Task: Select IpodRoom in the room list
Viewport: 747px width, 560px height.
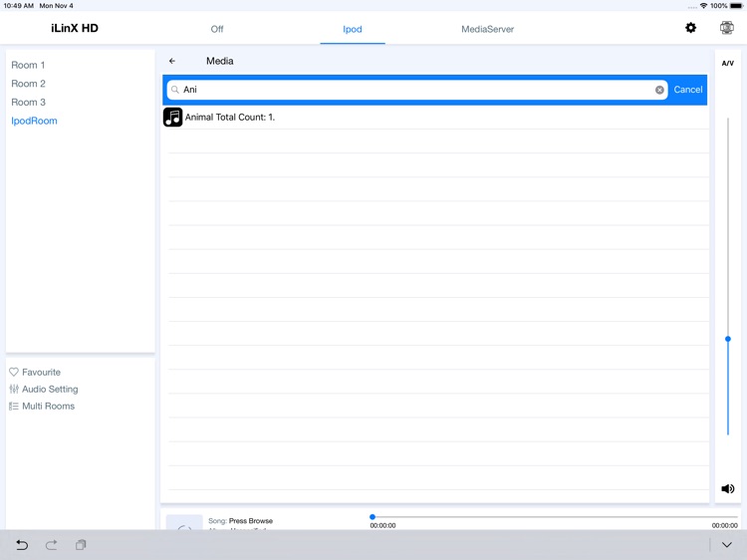Action: 34,121
